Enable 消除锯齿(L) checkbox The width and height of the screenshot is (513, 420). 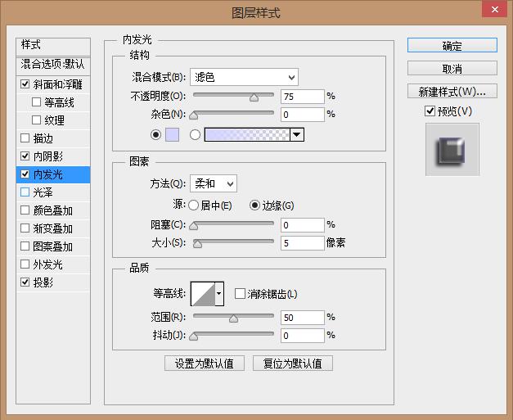[240, 294]
